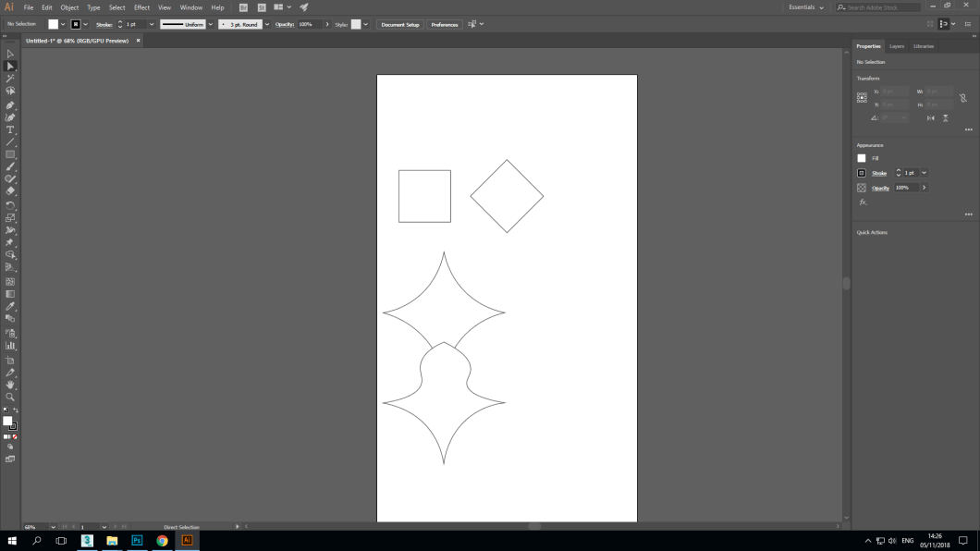This screenshot has height=551, width=980.
Task: Click the Fill swatch in Appearance panel
Action: coord(862,158)
